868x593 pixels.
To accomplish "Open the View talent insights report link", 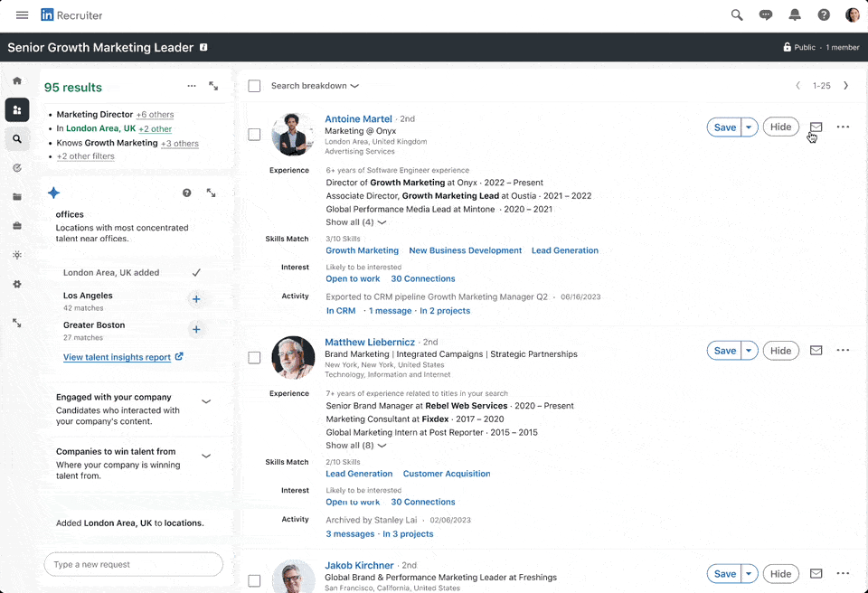I will (x=118, y=356).
